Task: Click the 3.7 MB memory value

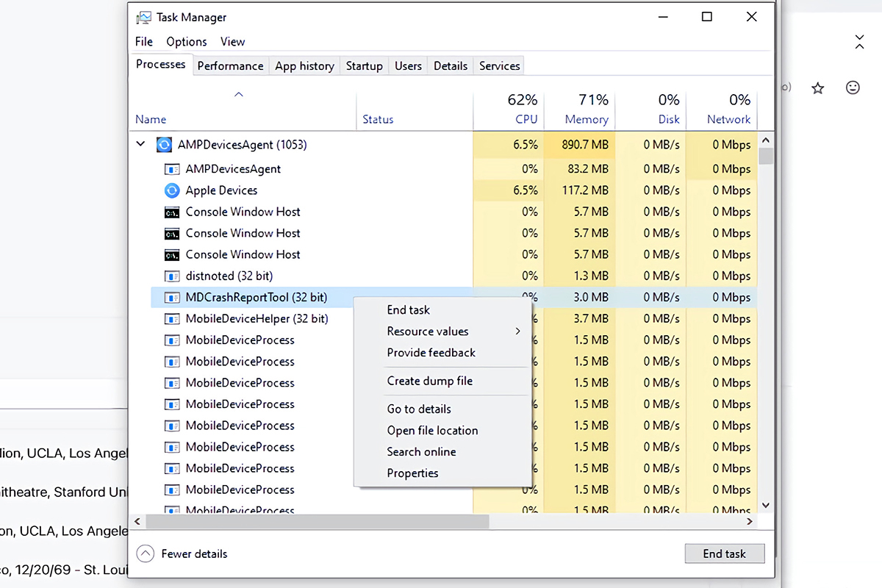Action: [x=591, y=319]
